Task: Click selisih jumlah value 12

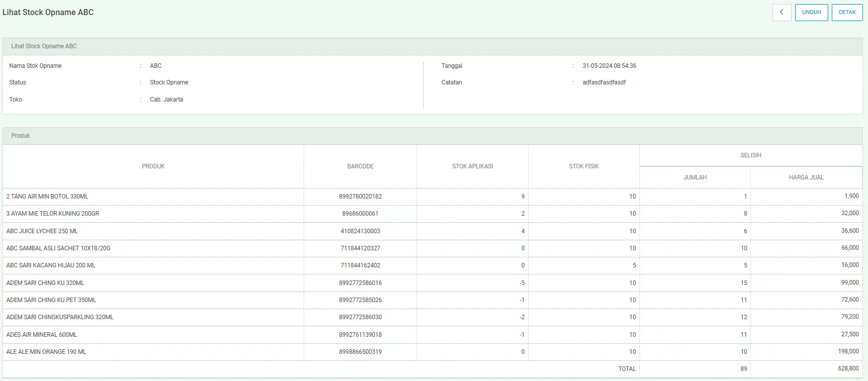Action: click(x=744, y=317)
